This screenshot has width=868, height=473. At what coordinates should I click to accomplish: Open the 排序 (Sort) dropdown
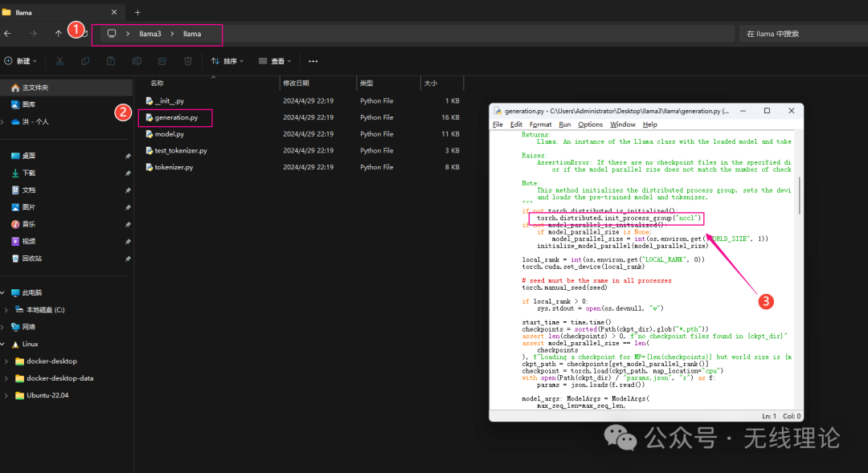point(227,61)
